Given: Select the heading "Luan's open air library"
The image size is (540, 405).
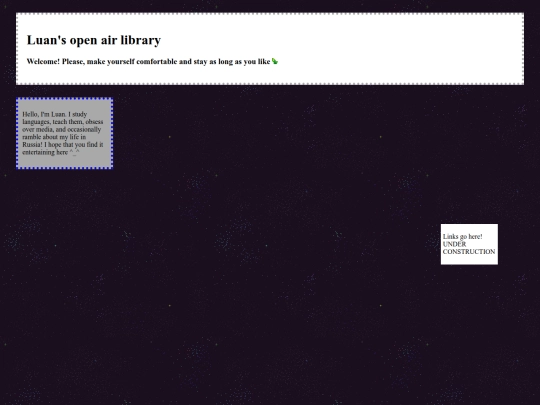Looking at the screenshot, I should click(x=94, y=40).
